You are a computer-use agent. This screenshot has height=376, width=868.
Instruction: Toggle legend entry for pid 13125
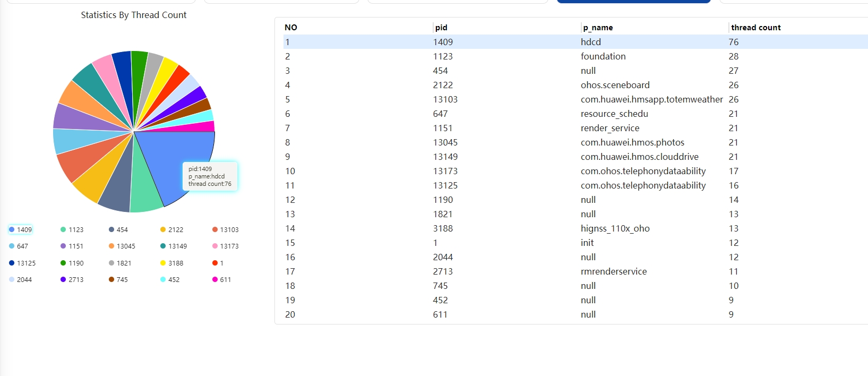(x=22, y=263)
